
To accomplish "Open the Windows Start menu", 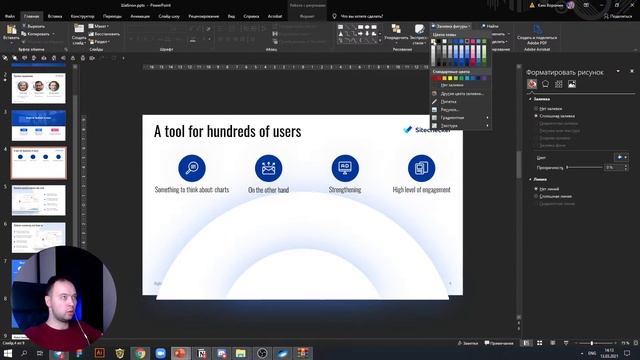I will point(8,353).
